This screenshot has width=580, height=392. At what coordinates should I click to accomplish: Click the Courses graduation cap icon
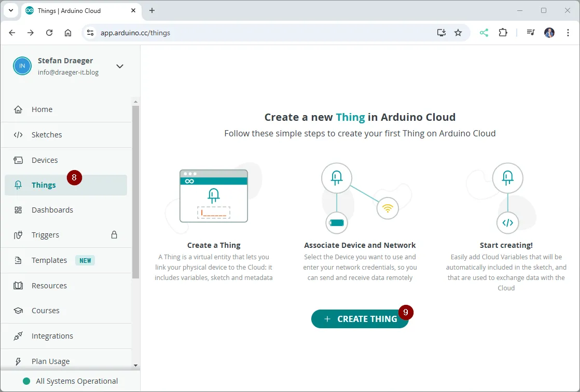point(18,311)
